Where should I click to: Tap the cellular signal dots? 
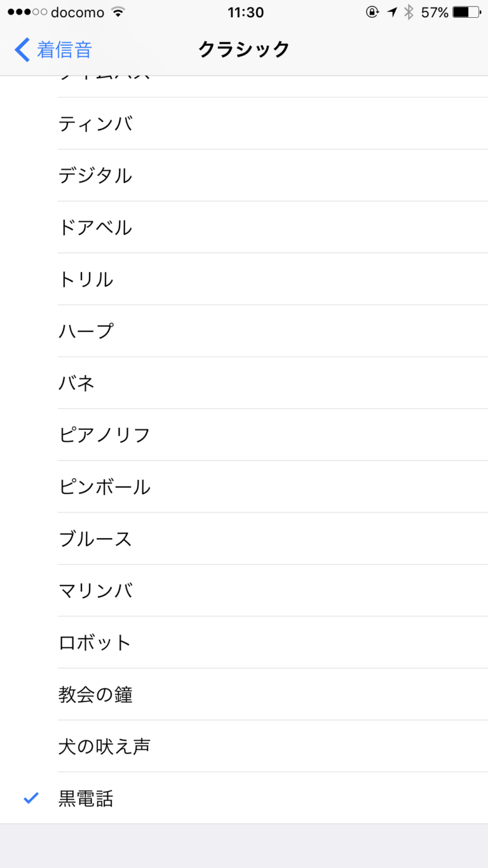click(x=27, y=12)
